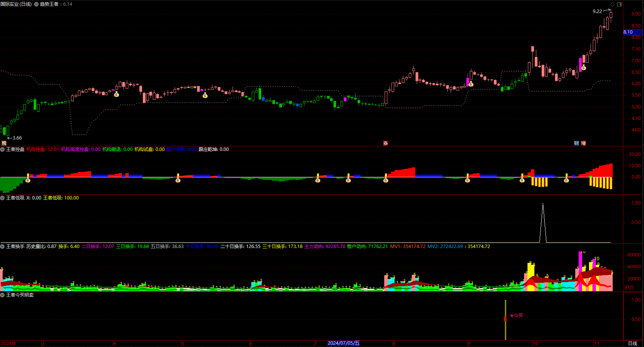Click the 财 finance badge
The height and width of the screenshot is (347, 644).
576,143
